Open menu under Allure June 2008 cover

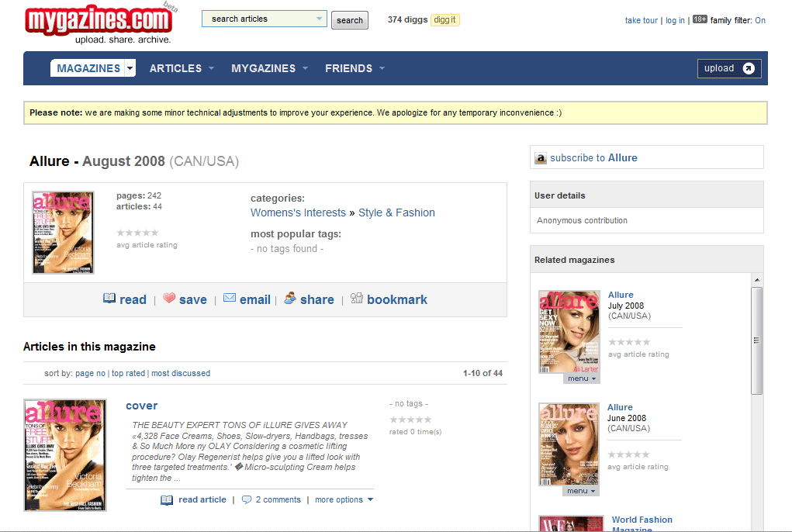coord(581,491)
